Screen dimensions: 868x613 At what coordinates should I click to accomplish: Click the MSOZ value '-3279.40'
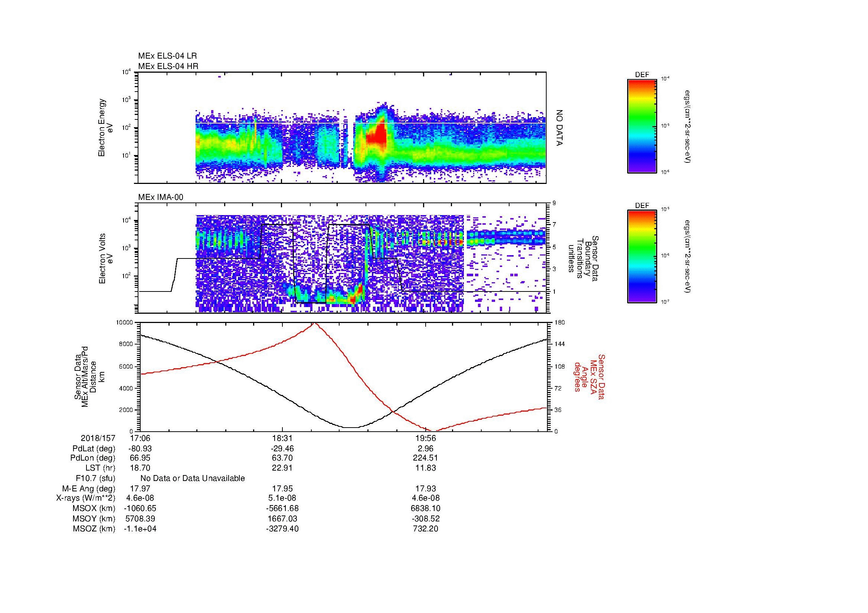pos(282,529)
